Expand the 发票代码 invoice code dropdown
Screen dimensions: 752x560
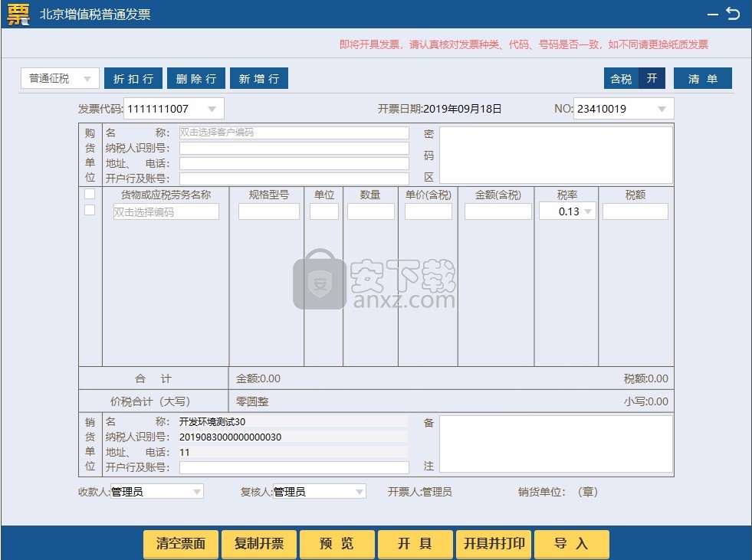tap(212, 109)
